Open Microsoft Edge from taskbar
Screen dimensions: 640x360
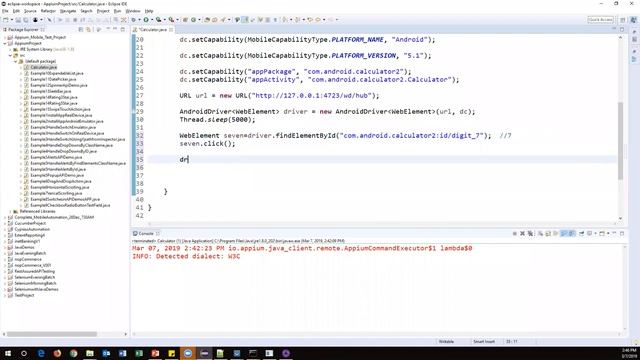click(x=41, y=353)
